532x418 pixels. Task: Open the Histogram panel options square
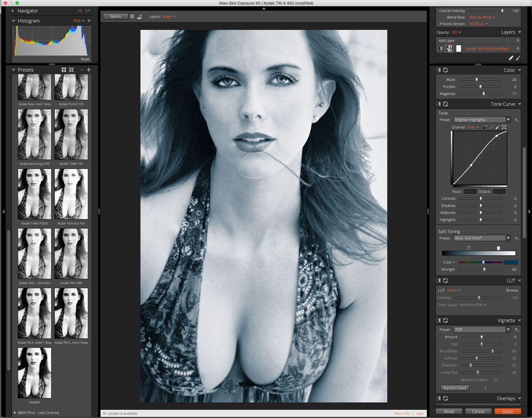point(89,20)
